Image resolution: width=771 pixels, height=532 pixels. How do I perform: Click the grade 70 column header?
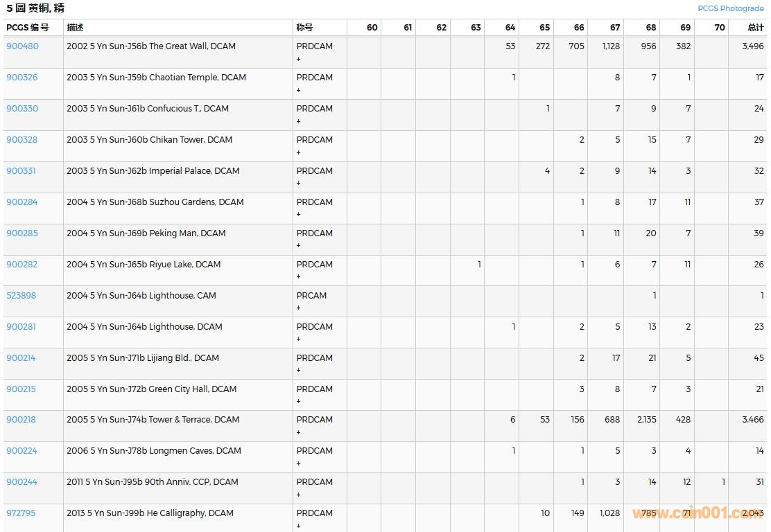719,28
